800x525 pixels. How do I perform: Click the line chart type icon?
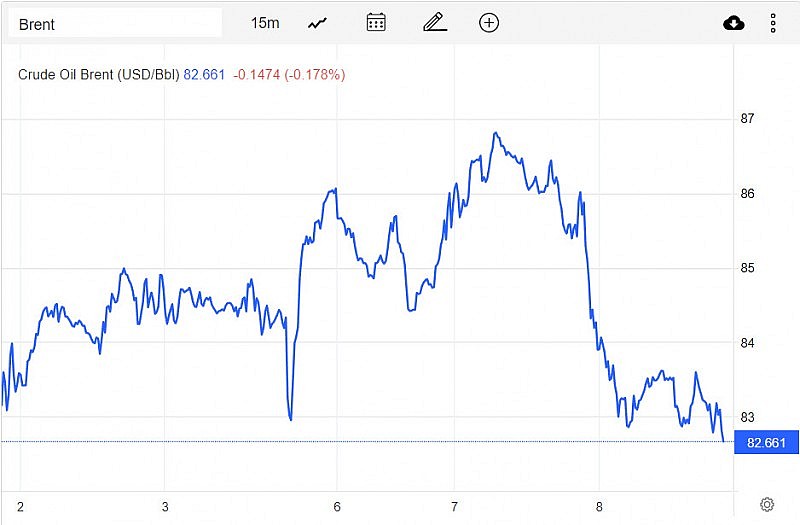click(318, 23)
